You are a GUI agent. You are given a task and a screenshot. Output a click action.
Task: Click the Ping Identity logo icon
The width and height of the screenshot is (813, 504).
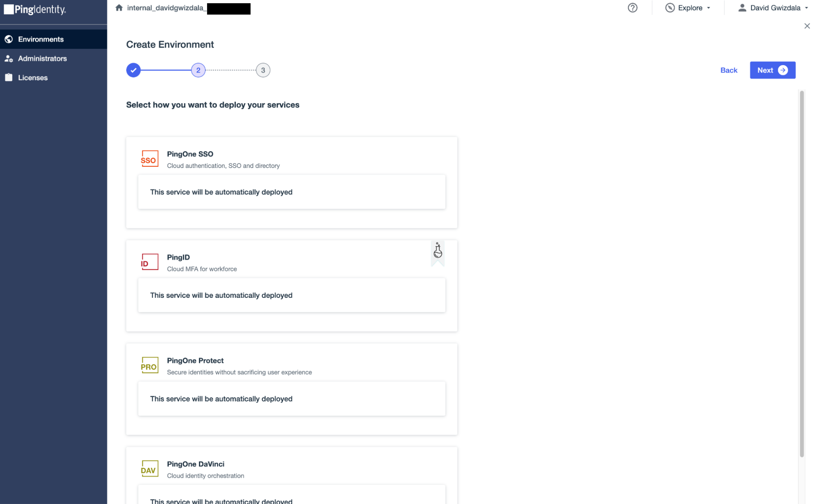[8, 8]
